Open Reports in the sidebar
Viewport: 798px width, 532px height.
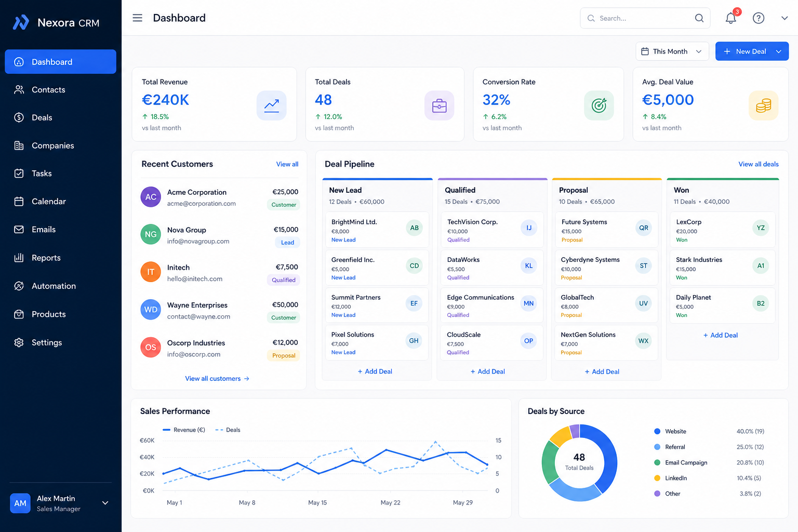tap(60, 258)
